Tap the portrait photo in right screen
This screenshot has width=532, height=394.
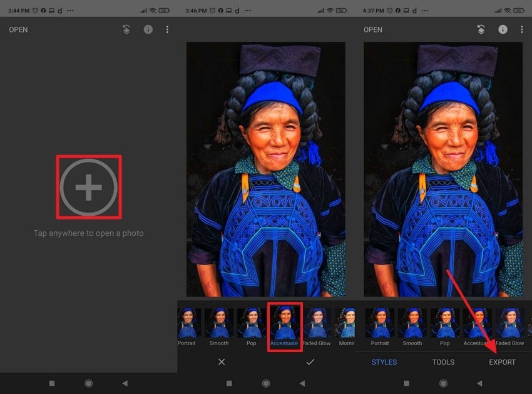[x=443, y=169]
